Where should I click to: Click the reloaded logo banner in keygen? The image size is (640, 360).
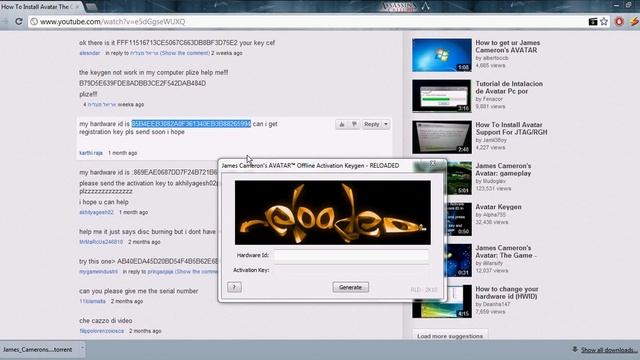pyautogui.click(x=333, y=213)
